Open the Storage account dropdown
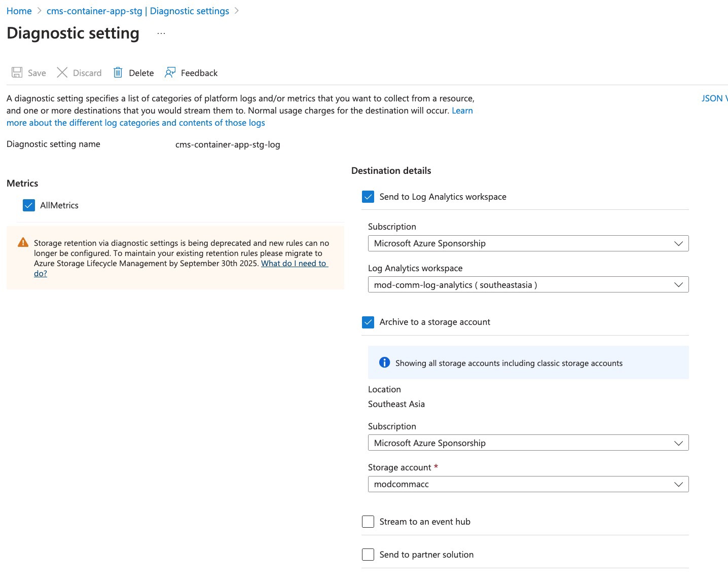This screenshot has height=587, width=728. (528, 484)
